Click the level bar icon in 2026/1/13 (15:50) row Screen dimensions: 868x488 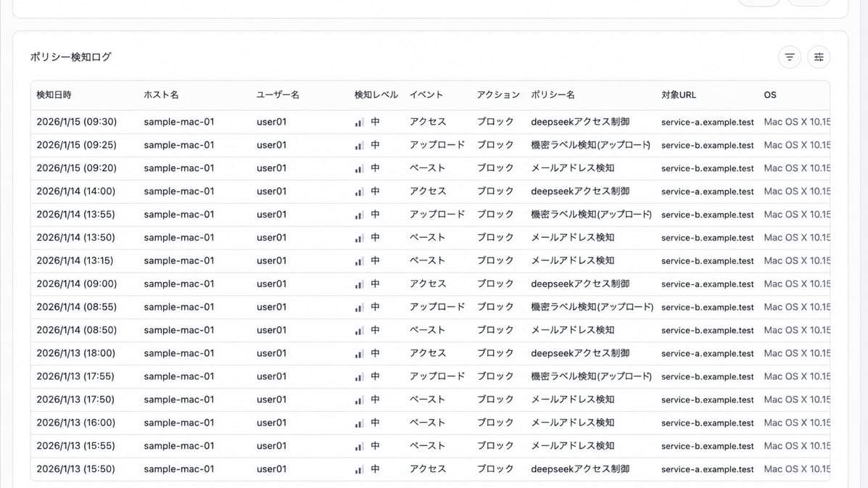359,470
